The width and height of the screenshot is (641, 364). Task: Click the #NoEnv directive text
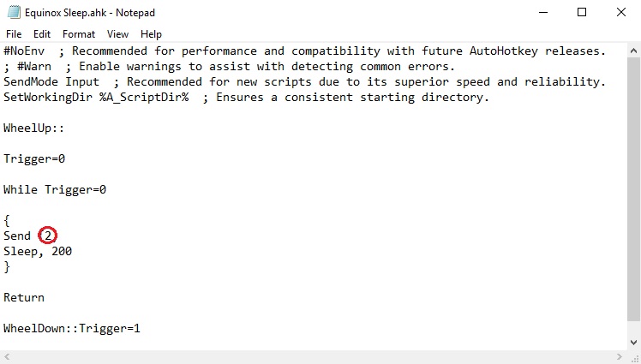pos(24,51)
